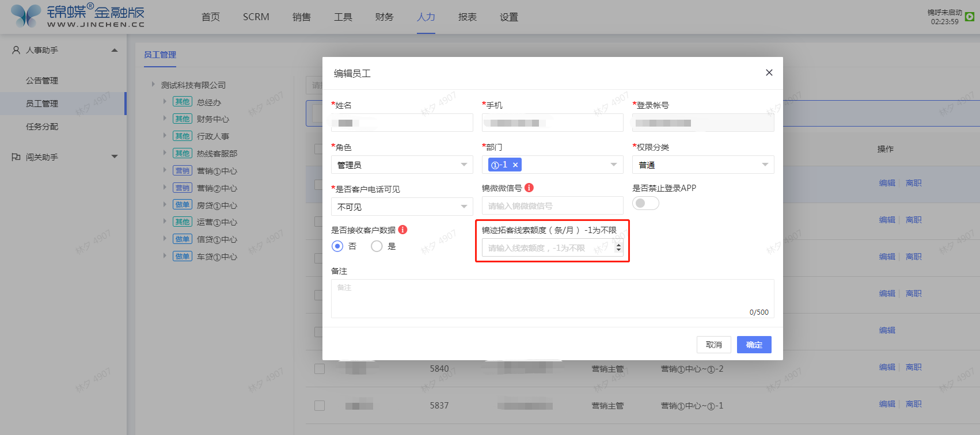980x435 pixels.
Task: Click the info icon beside 是否接收客户数据
Action: [x=402, y=230]
